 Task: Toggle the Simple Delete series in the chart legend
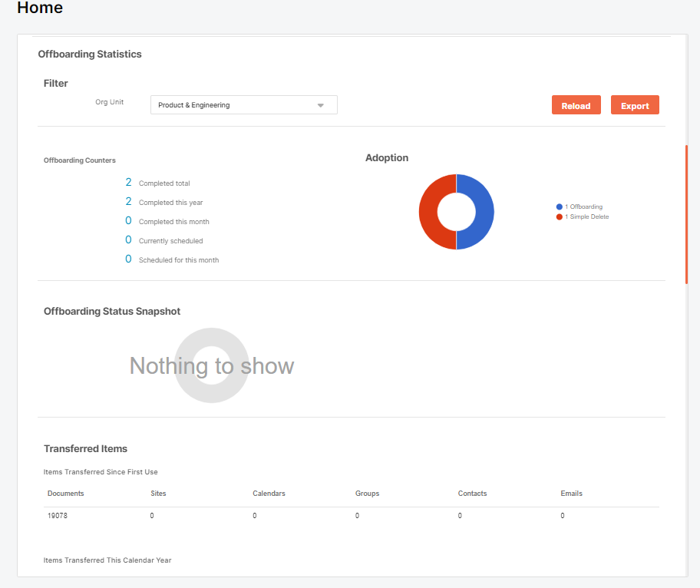coord(586,216)
